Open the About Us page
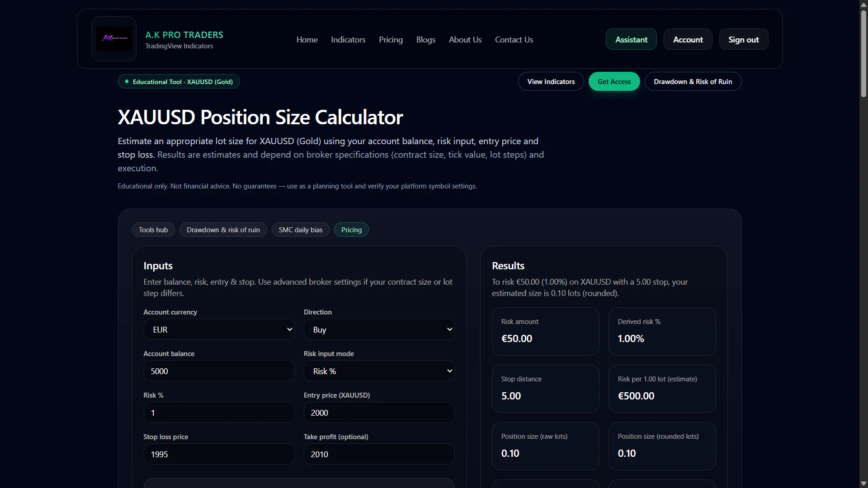Screen dimensions: 868x488 (465, 40)
